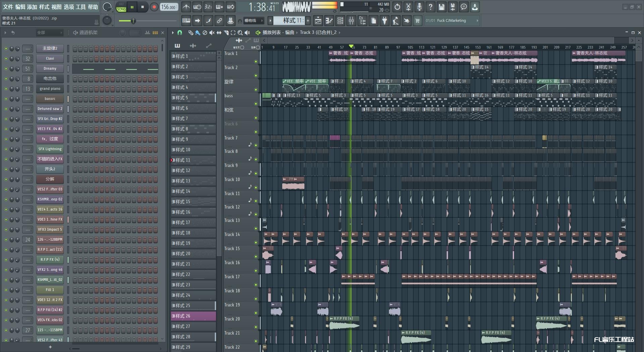Toggle the link icon in toolbar
The image size is (644, 352).
(219, 21)
